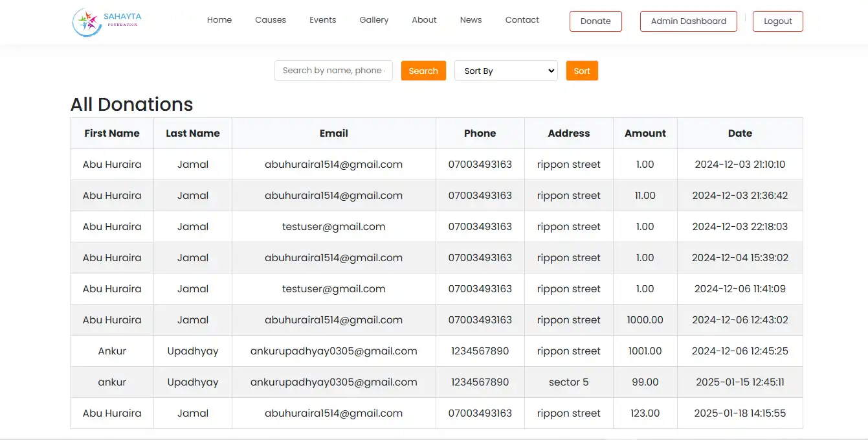
Task: Log out using the Logout button
Action: pyautogui.click(x=777, y=21)
